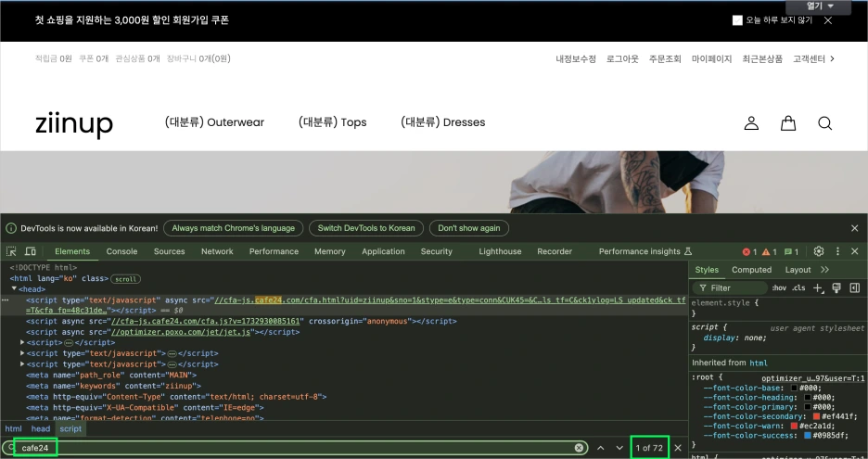Click the 쿠폰 0개 link

94,58
